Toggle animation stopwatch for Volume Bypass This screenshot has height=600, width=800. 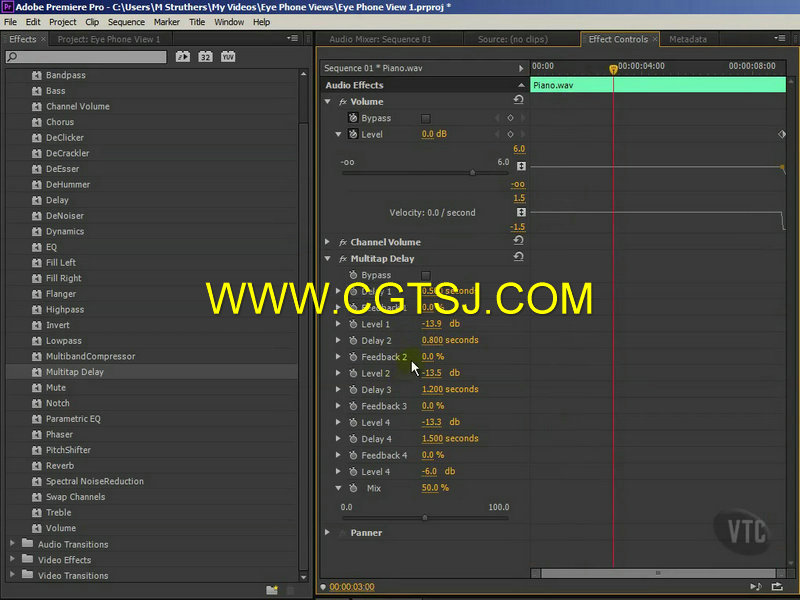353,118
